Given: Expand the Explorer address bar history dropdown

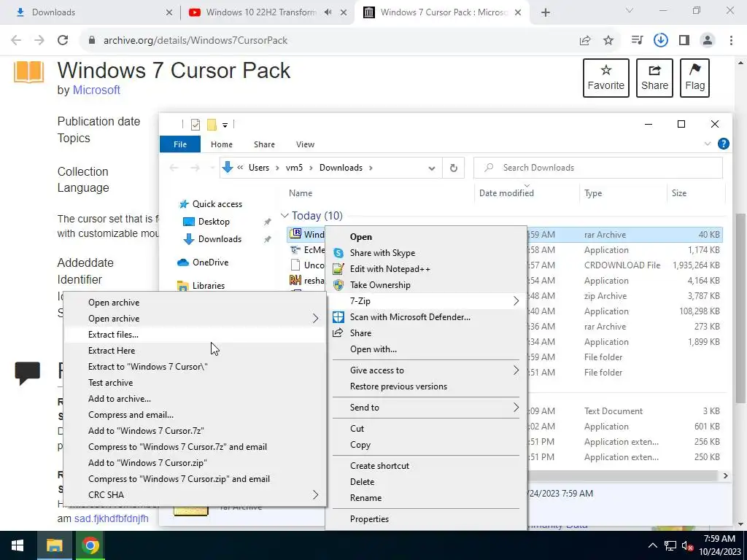Looking at the screenshot, I should pyautogui.click(x=432, y=168).
